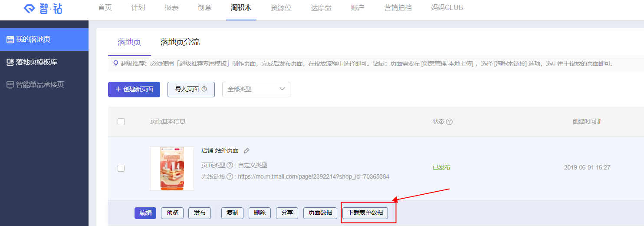The image size is (644, 226).
Task: Click help icon next to 无线链接
Action: point(230,177)
